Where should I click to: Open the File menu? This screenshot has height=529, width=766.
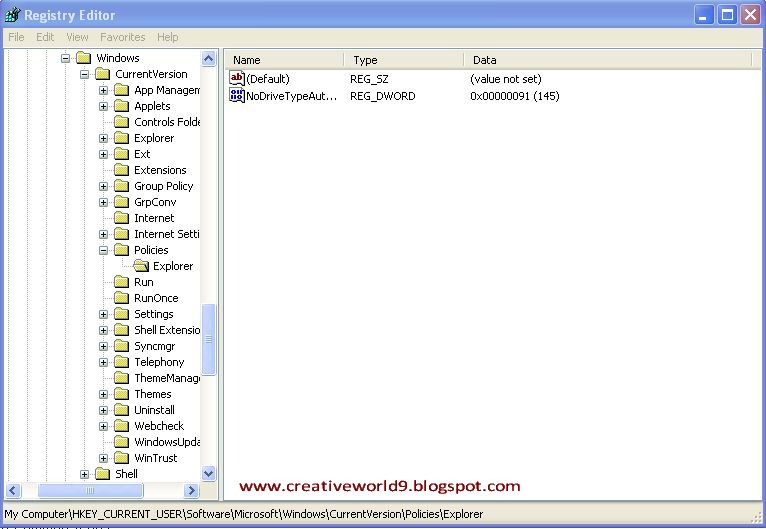point(16,37)
